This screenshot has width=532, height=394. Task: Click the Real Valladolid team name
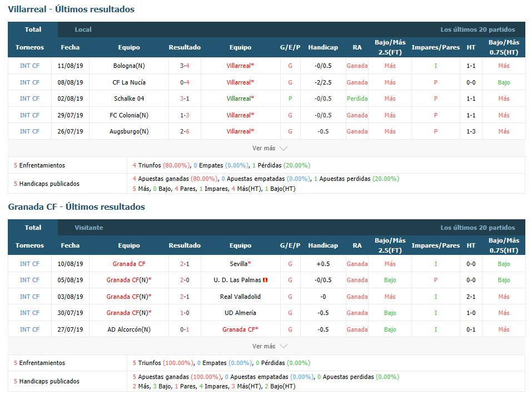pyautogui.click(x=240, y=297)
